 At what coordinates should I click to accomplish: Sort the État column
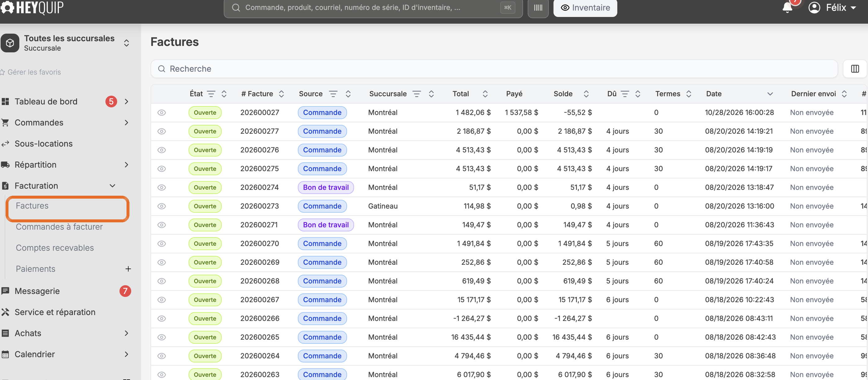coord(224,94)
